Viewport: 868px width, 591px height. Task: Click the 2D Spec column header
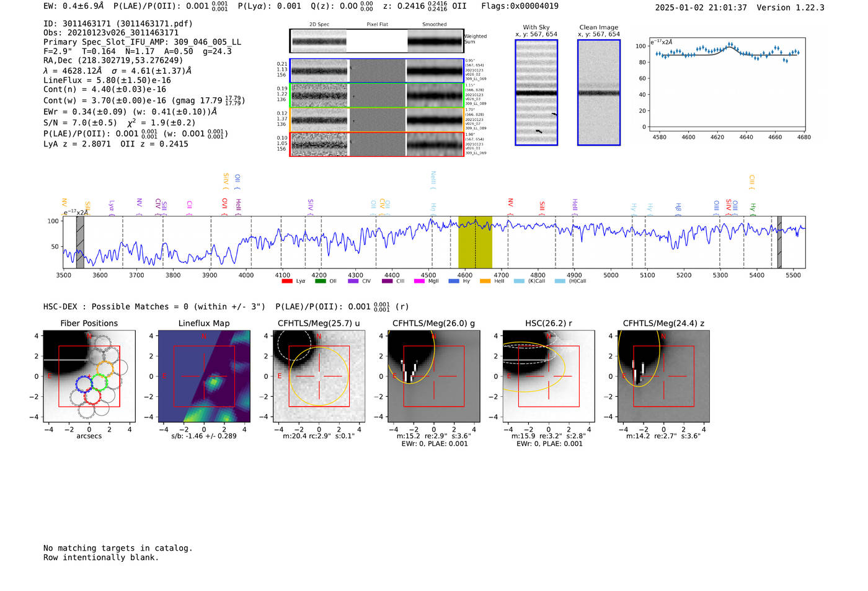pos(319,24)
